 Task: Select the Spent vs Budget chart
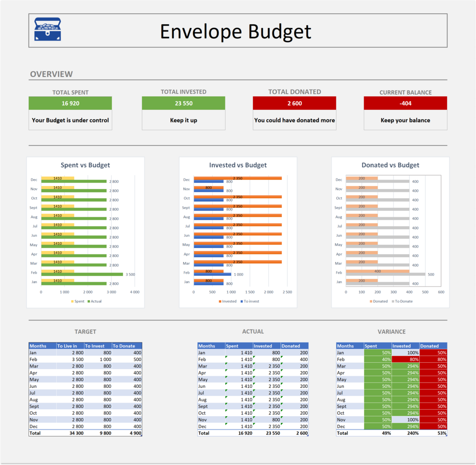point(85,232)
